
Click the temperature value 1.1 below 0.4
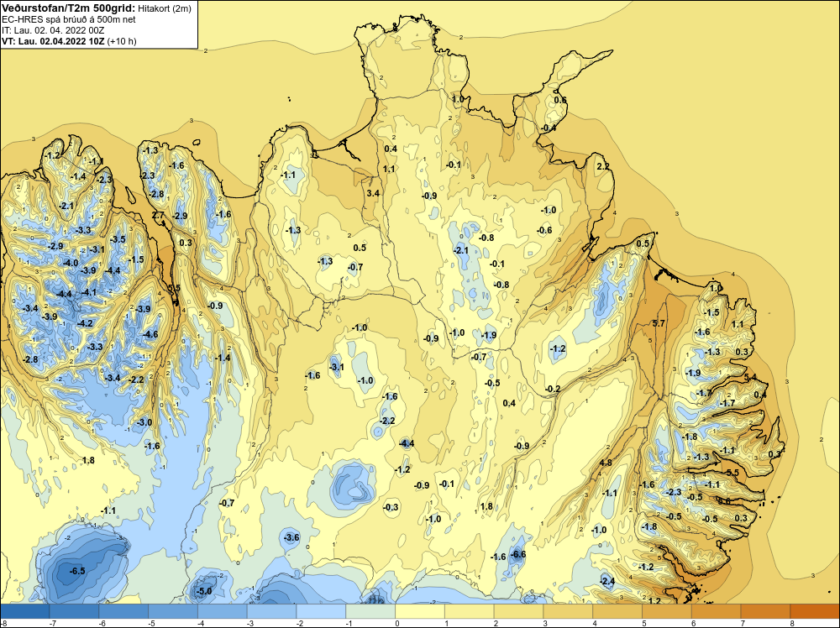pyautogui.click(x=389, y=169)
